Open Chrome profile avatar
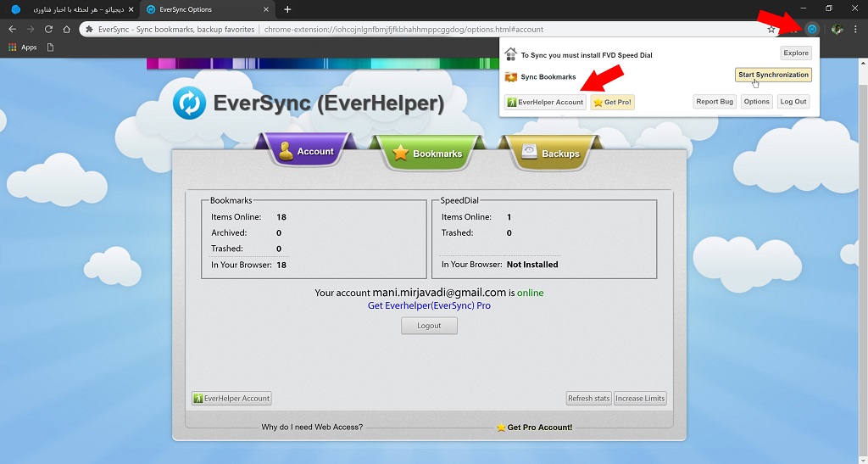Image resolution: width=868 pixels, height=464 pixels. click(x=837, y=30)
